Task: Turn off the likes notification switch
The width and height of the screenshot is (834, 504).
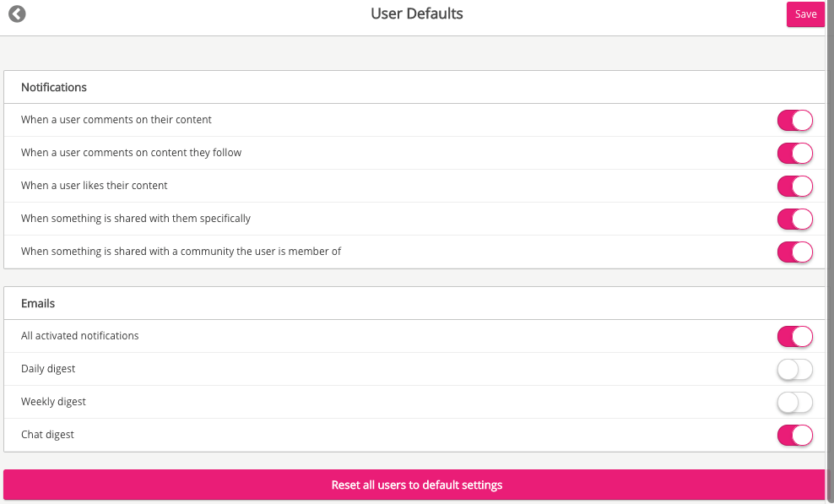Action: pyautogui.click(x=794, y=186)
